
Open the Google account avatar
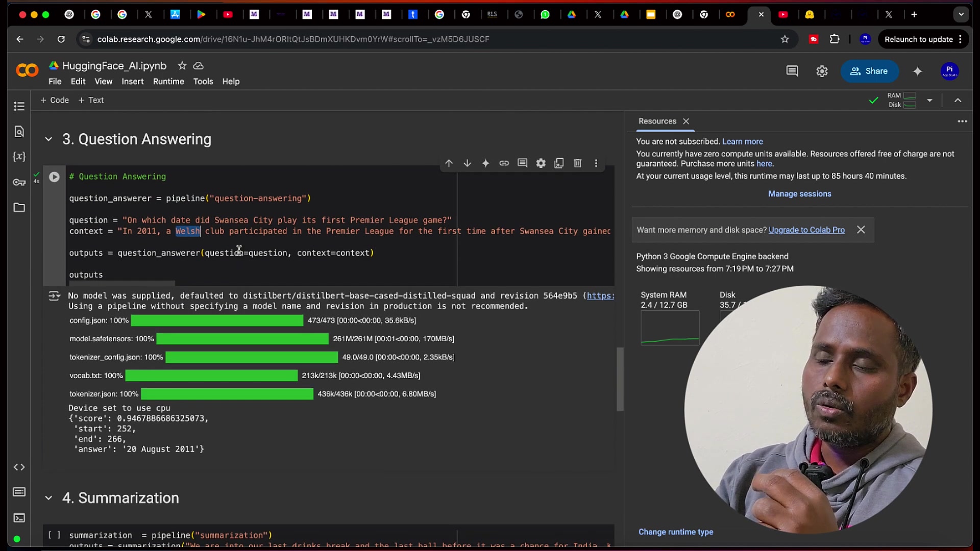[x=949, y=71]
